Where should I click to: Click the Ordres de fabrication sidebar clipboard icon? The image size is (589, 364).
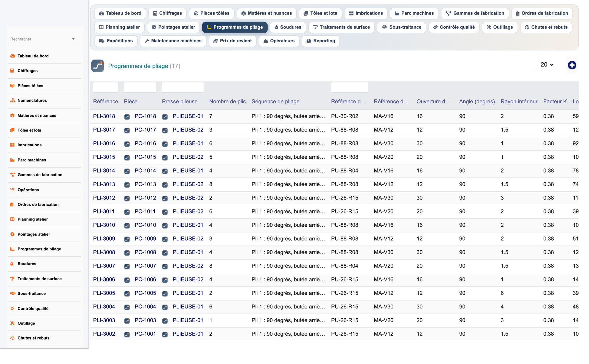click(x=12, y=204)
